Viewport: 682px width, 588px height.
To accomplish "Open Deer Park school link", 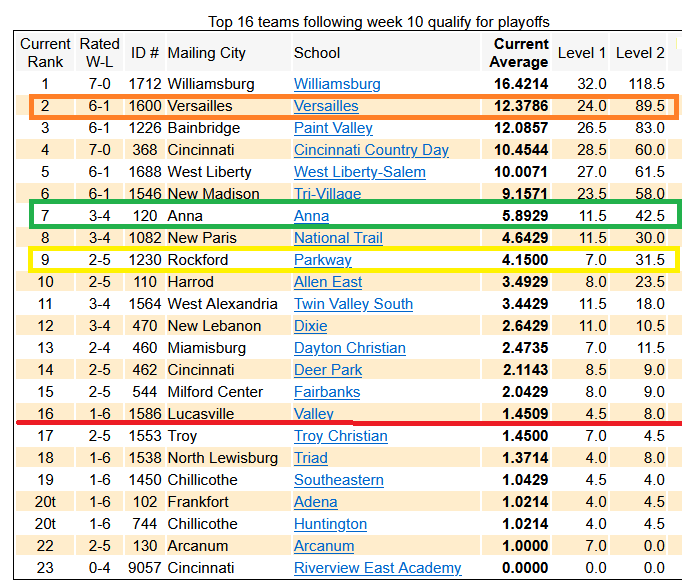I will [x=328, y=370].
